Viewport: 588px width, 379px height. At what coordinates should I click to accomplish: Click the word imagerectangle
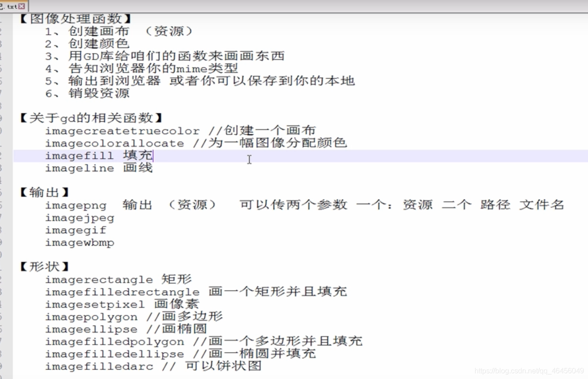pyautogui.click(x=99, y=280)
